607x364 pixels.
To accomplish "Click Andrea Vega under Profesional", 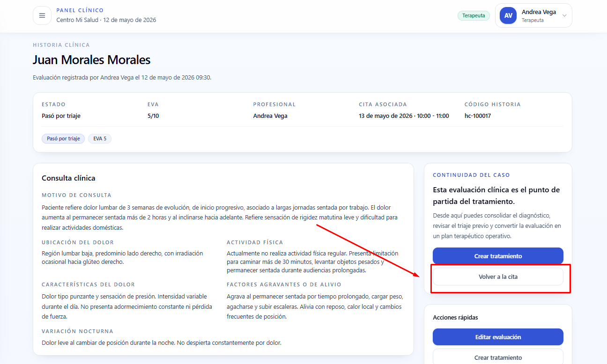I will coord(270,116).
